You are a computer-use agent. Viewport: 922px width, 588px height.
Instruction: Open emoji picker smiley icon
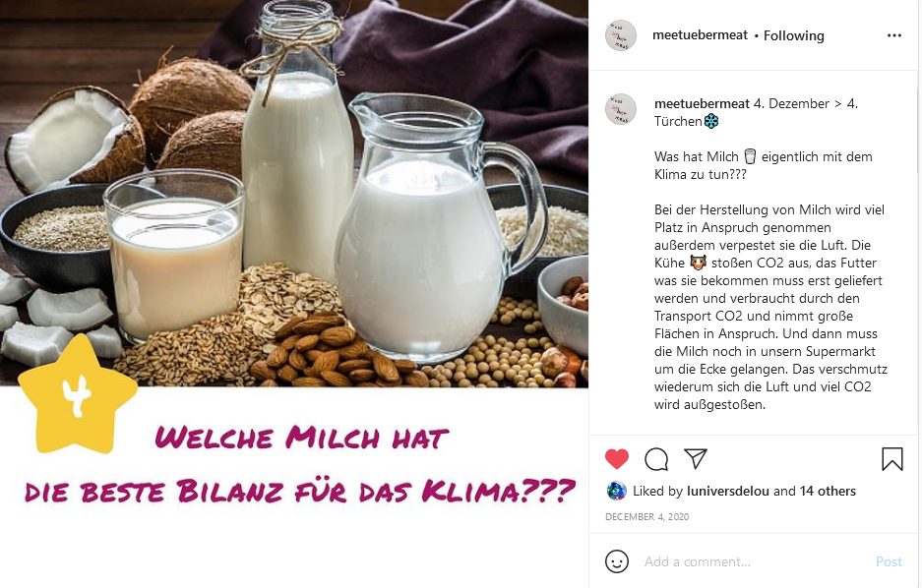tap(617, 561)
